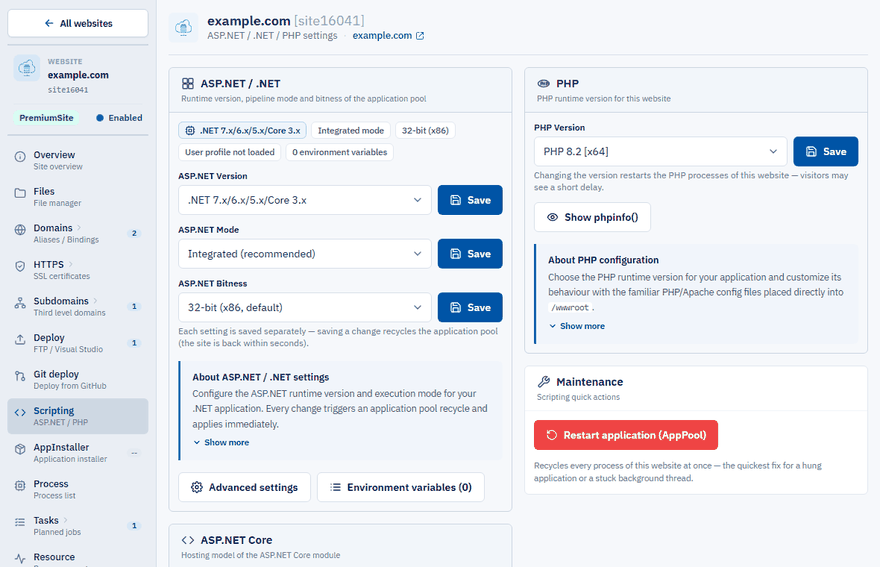Viewport: 880px width, 567px height.
Task: Click the 32-bit (x86) chip
Action: click(425, 130)
